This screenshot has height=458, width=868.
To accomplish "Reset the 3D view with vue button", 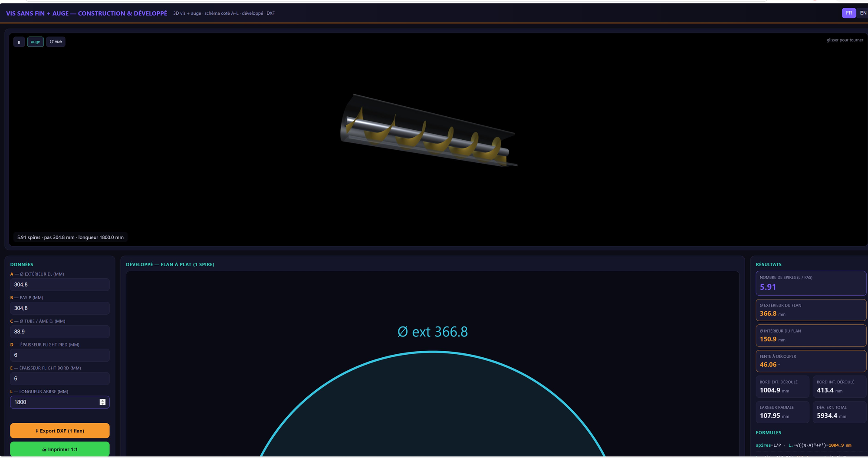I will click(x=56, y=42).
